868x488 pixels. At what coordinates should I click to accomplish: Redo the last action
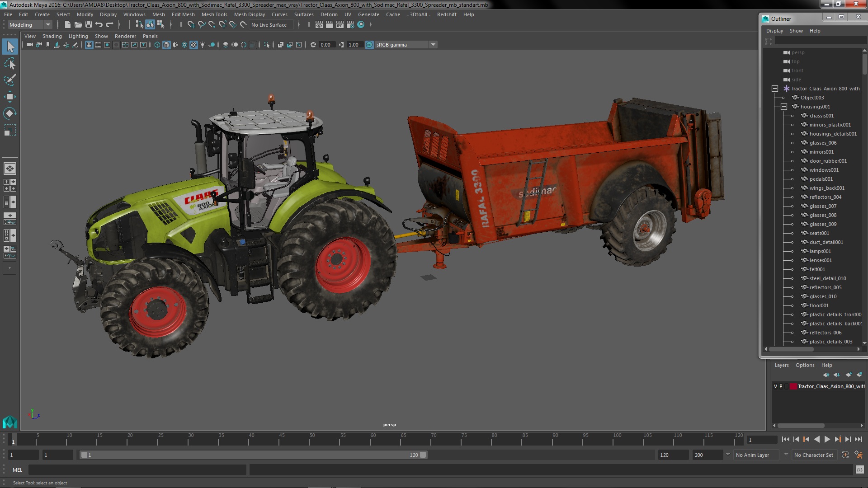[109, 25]
